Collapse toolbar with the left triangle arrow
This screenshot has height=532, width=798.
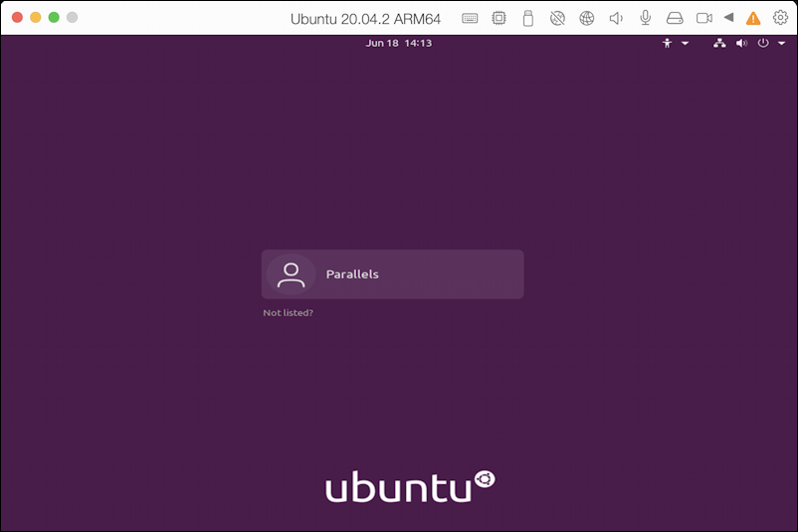(x=728, y=17)
